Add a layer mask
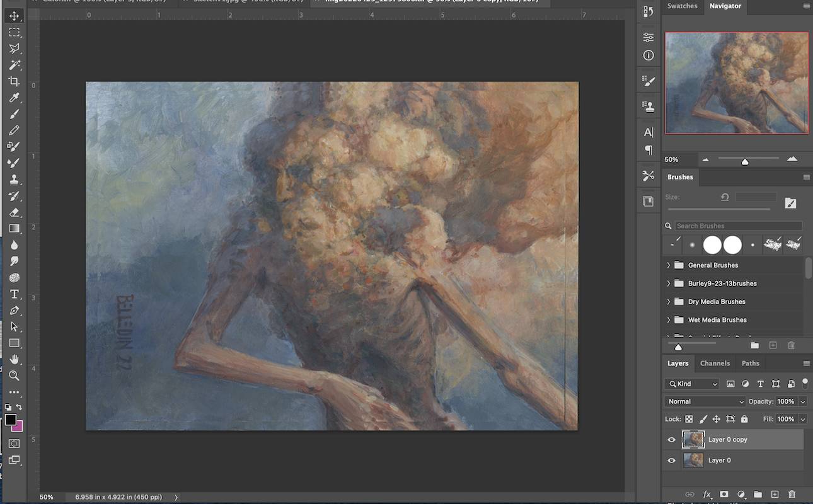The image size is (813, 504). coord(724,495)
